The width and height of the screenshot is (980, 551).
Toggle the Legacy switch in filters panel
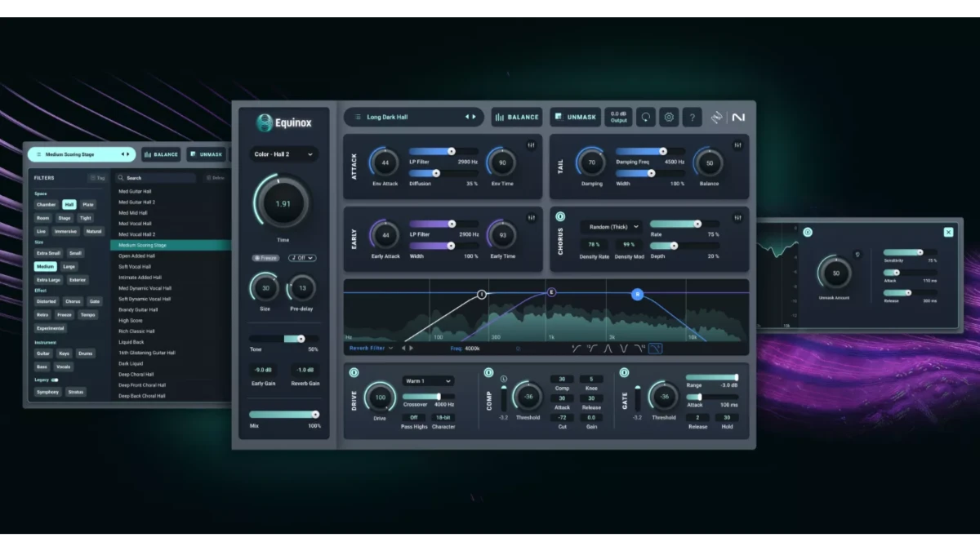point(55,380)
